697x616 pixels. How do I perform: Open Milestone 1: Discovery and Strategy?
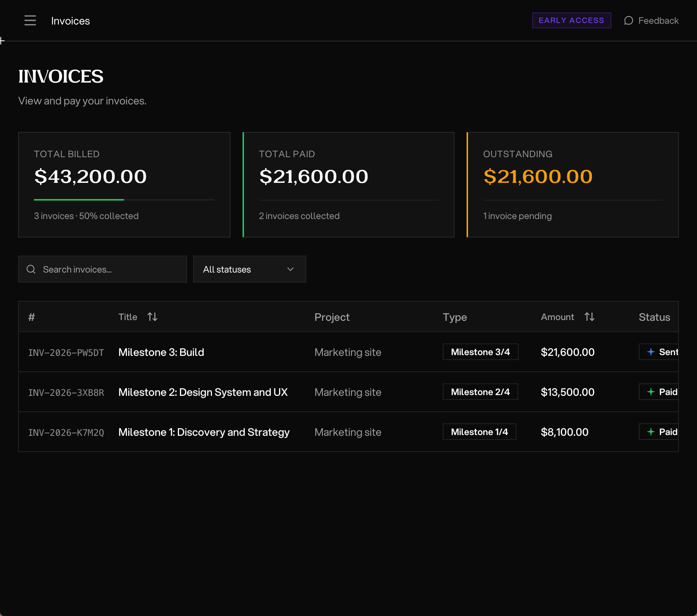[x=204, y=432]
